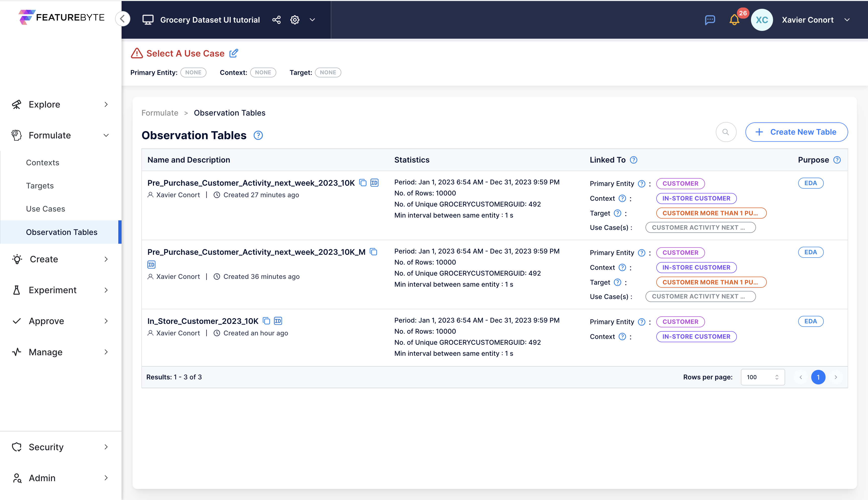Click EDA purpose tag in first row
The height and width of the screenshot is (500, 868).
(x=811, y=183)
